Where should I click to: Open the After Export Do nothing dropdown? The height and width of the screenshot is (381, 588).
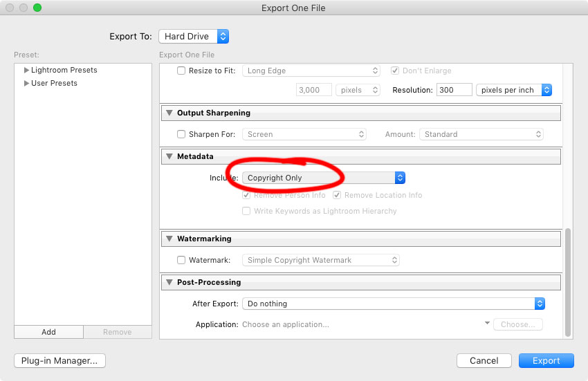pyautogui.click(x=394, y=304)
